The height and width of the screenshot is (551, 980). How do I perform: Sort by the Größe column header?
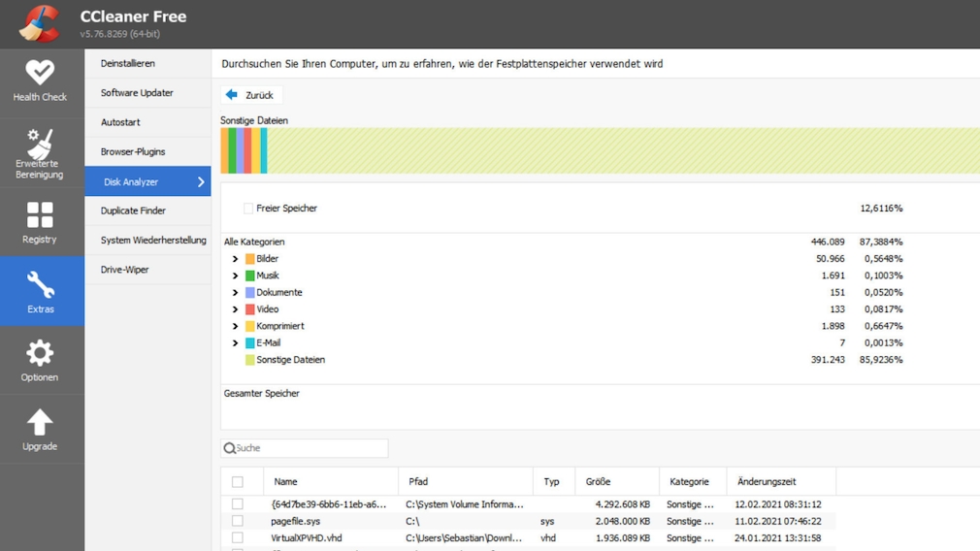pyautogui.click(x=617, y=482)
